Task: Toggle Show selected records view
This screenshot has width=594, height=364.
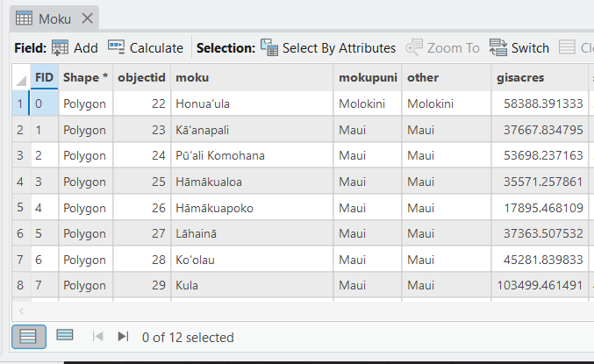Action: (65, 336)
